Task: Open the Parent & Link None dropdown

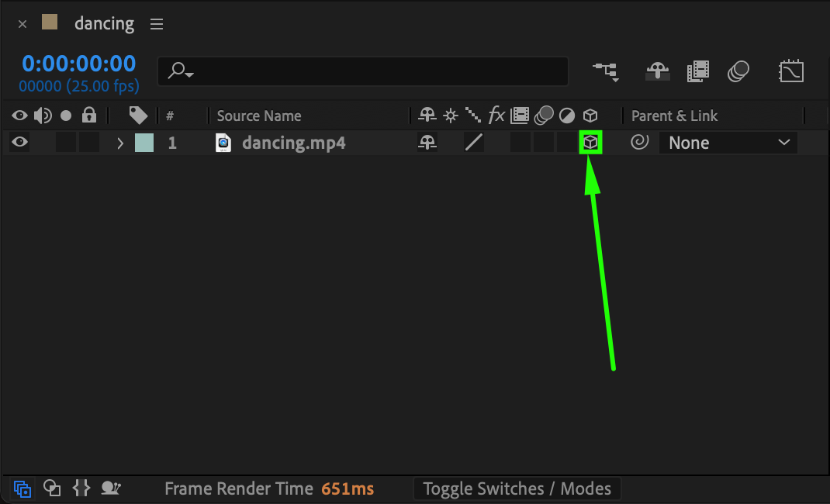Action: tap(728, 143)
